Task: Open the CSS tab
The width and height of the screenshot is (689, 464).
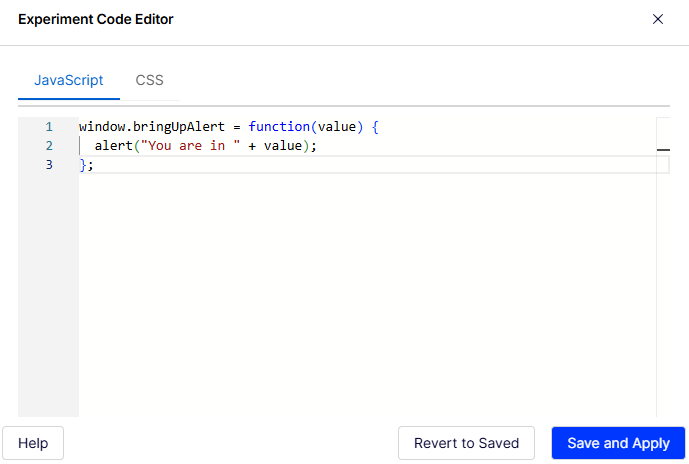Action: (150, 80)
